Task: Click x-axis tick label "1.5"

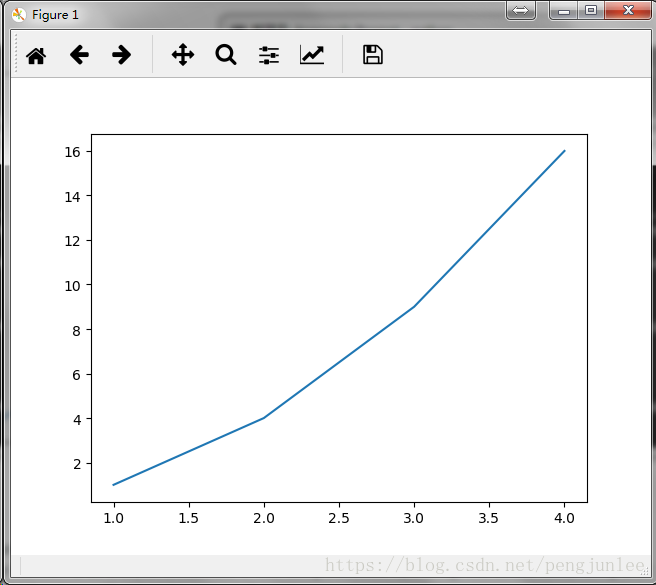Action: pos(188,518)
